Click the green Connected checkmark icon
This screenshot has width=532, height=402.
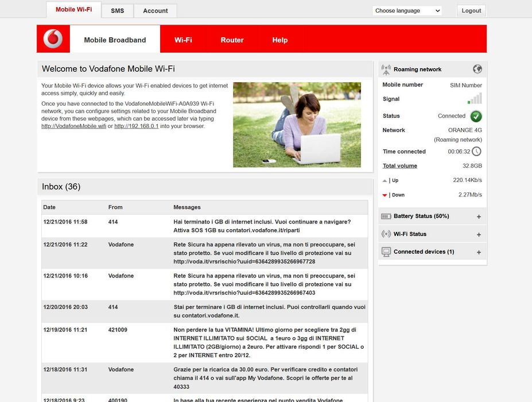coord(476,116)
